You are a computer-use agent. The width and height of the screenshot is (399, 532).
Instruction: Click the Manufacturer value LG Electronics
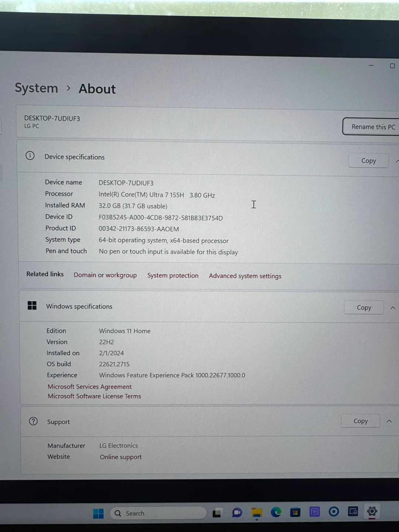pos(119,446)
